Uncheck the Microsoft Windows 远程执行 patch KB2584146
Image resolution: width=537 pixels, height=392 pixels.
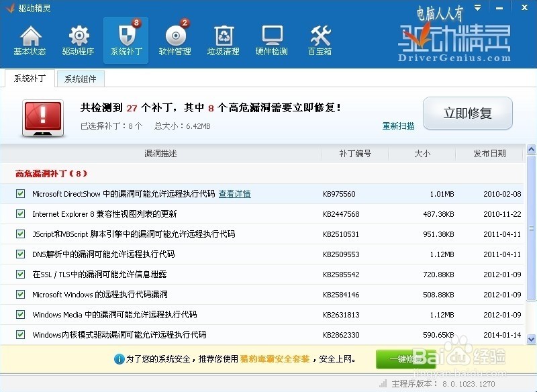click(21, 295)
